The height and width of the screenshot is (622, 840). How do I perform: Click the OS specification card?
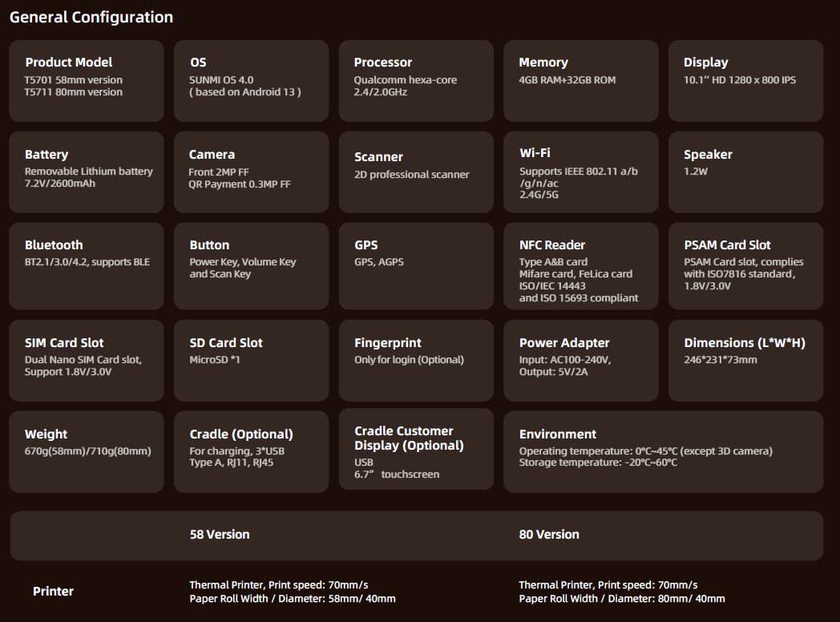[251, 81]
